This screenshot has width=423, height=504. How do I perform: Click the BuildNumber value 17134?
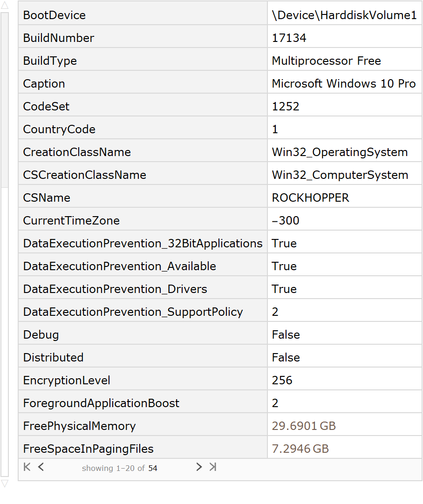tap(289, 38)
